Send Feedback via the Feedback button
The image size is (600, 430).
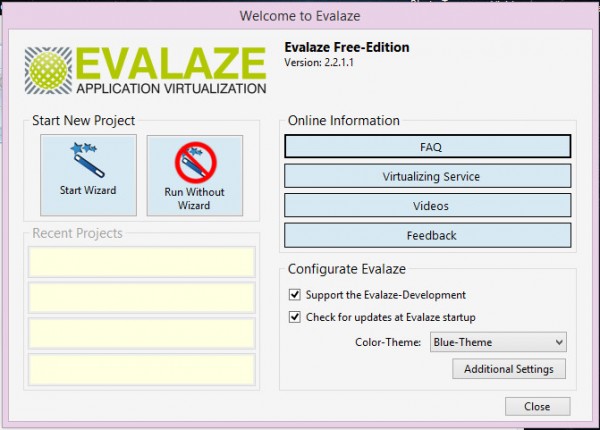click(427, 235)
